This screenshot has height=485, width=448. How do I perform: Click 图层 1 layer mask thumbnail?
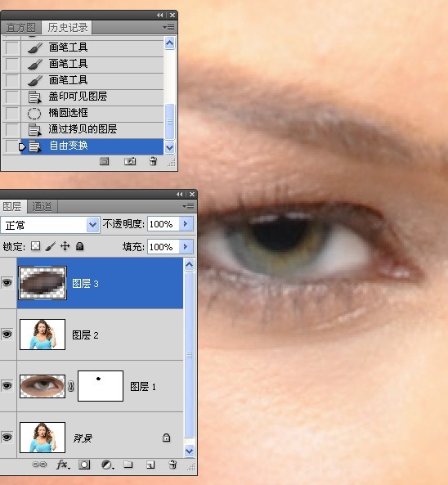[101, 386]
